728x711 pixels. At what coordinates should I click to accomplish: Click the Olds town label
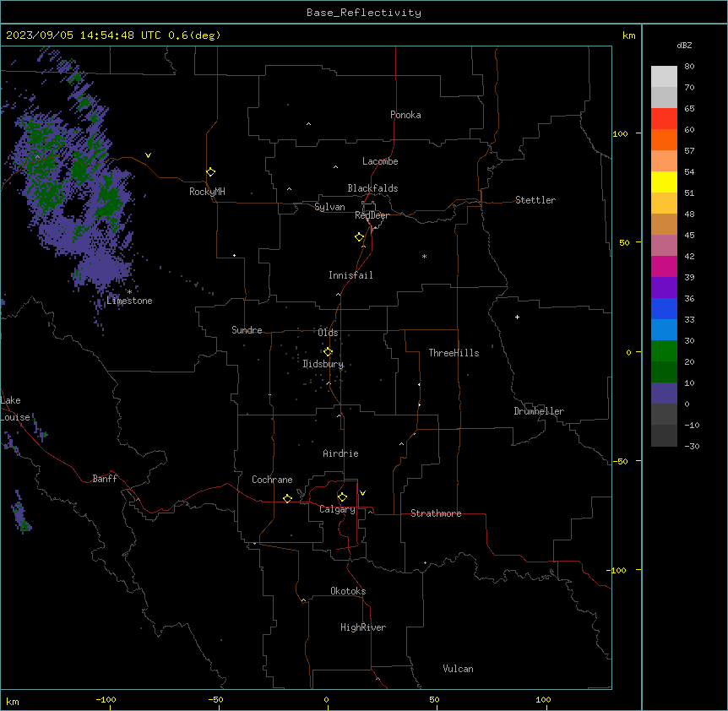click(328, 333)
